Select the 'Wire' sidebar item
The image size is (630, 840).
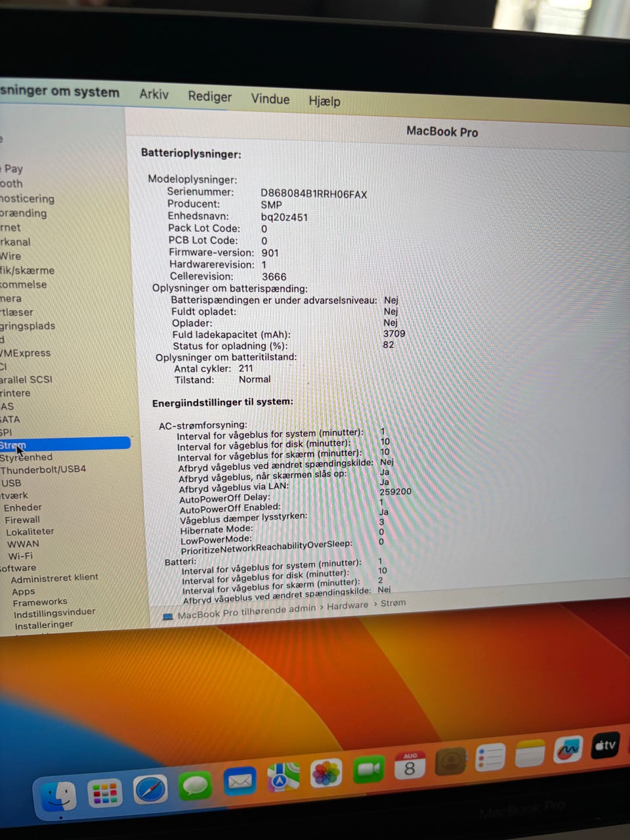(x=10, y=255)
